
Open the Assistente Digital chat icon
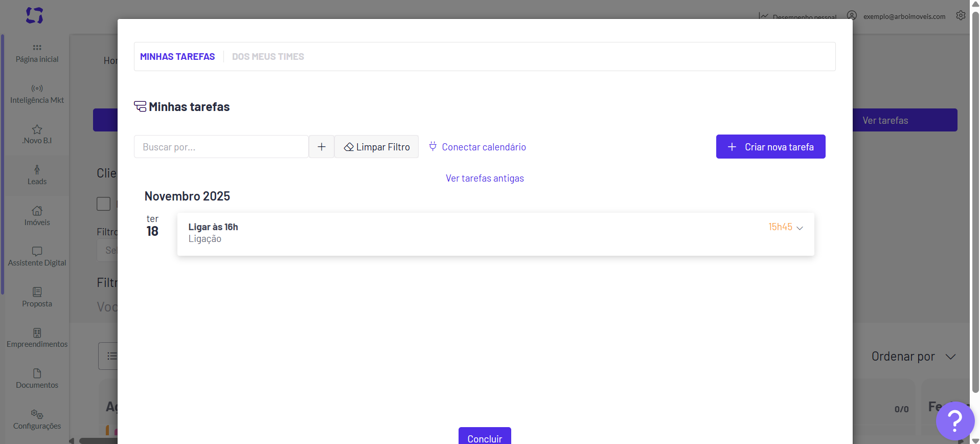point(37,251)
